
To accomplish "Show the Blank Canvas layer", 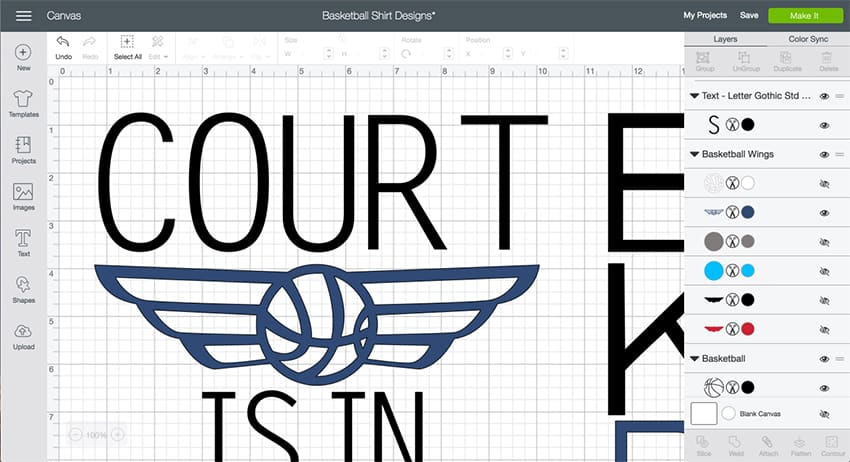I will tap(824, 414).
